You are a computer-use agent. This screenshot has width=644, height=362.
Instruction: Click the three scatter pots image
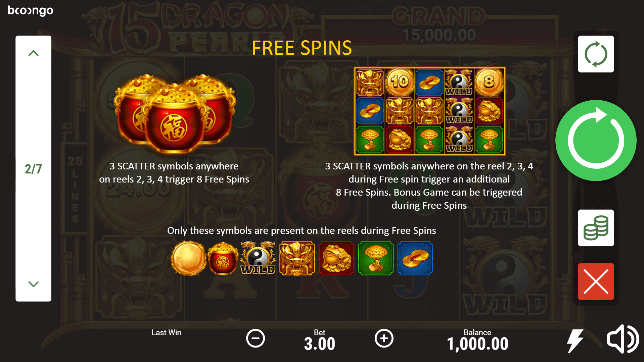[175, 113]
